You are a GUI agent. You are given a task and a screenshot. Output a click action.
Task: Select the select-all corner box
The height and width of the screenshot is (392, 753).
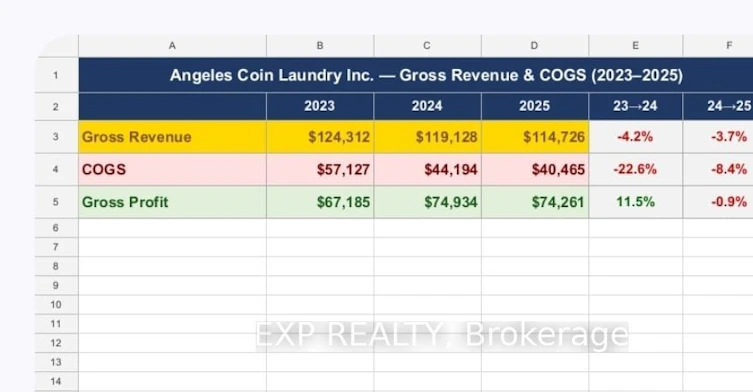[x=57, y=46]
